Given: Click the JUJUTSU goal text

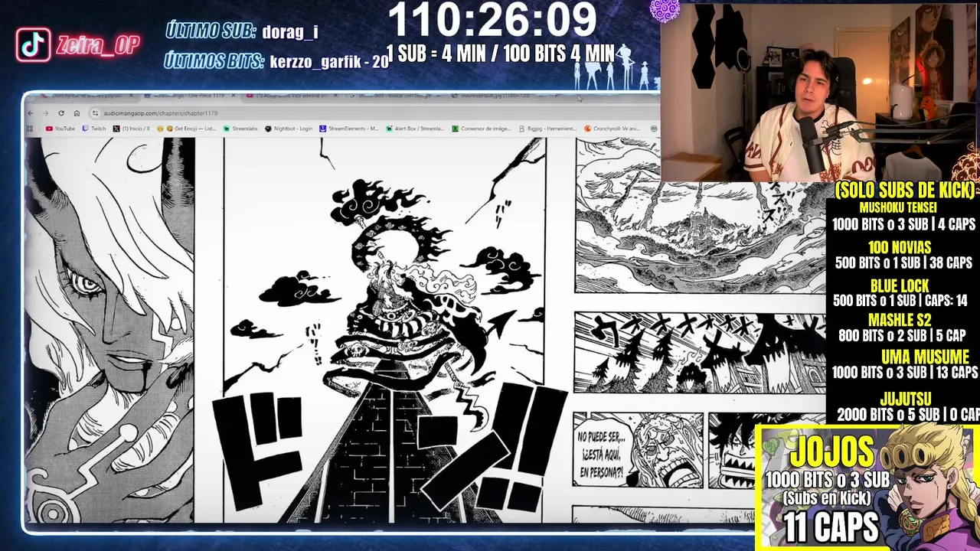Looking at the screenshot, I should [906, 399].
